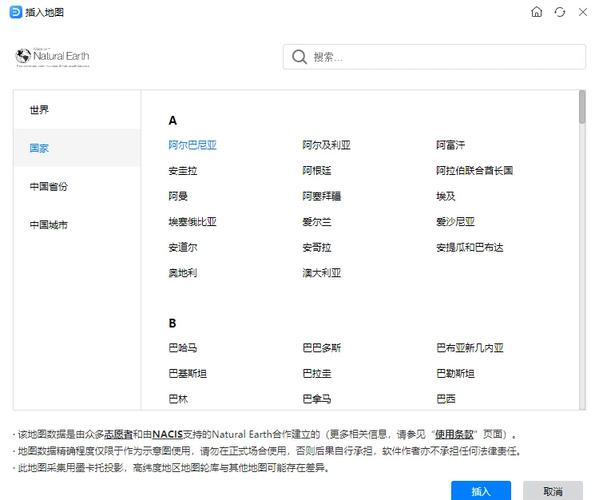Click the magnifier search icon
The height and width of the screenshot is (500, 599).
tap(299, 57)
